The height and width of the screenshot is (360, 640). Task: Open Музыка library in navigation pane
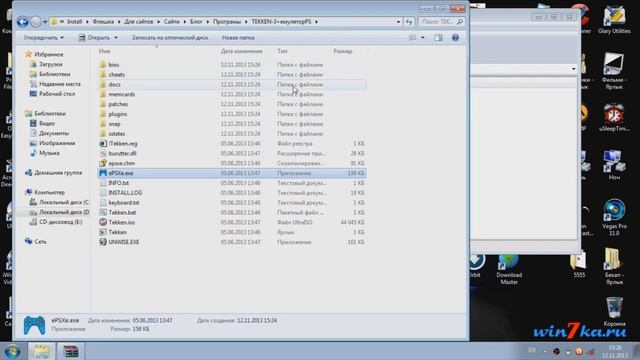[49, 153]
